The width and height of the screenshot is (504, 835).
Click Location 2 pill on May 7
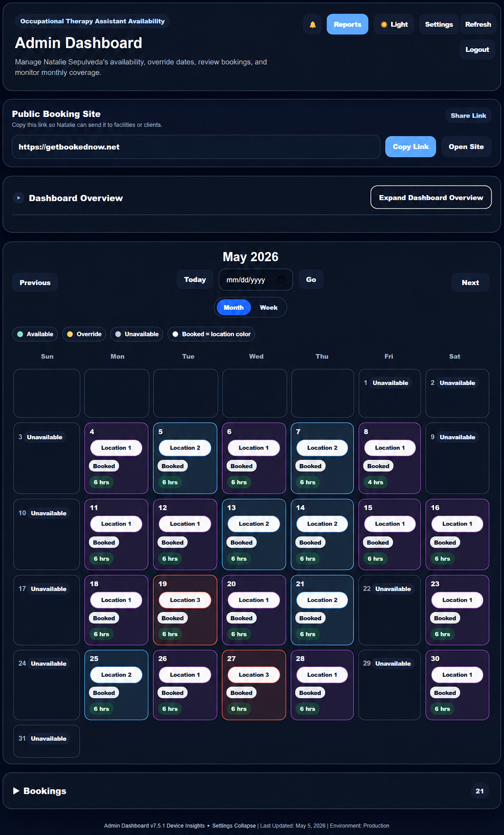(x=322, y=448)
